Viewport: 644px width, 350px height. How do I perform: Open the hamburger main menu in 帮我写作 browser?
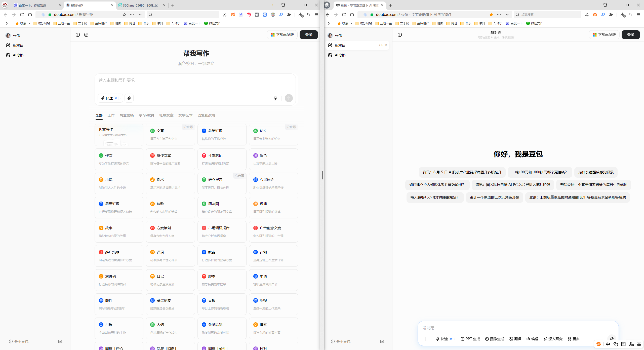pos(316,15)
